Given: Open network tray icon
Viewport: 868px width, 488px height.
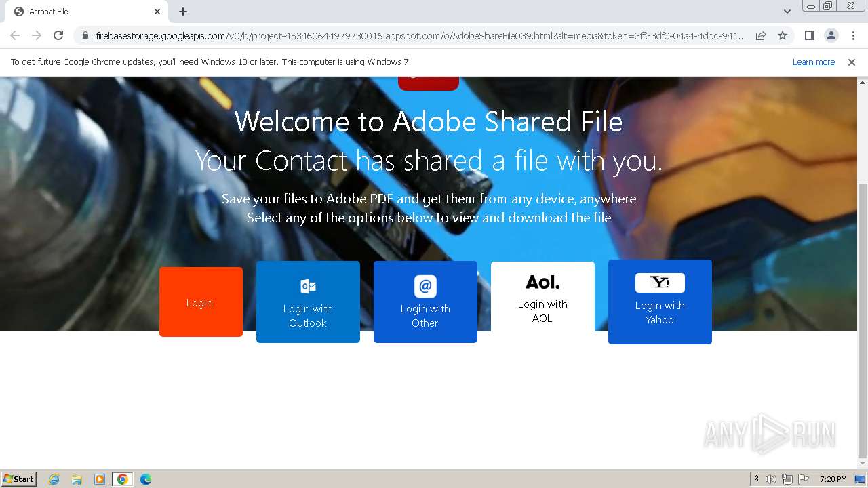Looking at the screenshot, I should 787,479.
